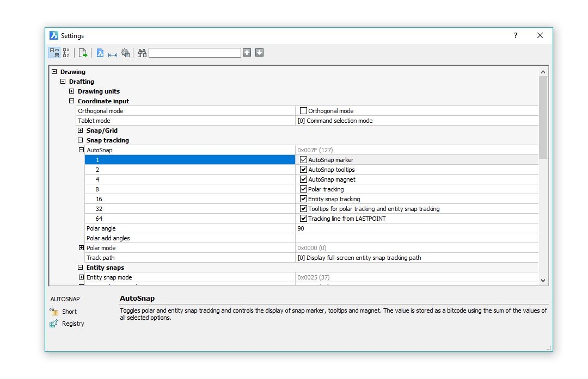Click the Short type icon in info pane
This screenshot has height=379, width=588.
click(54, 312)
